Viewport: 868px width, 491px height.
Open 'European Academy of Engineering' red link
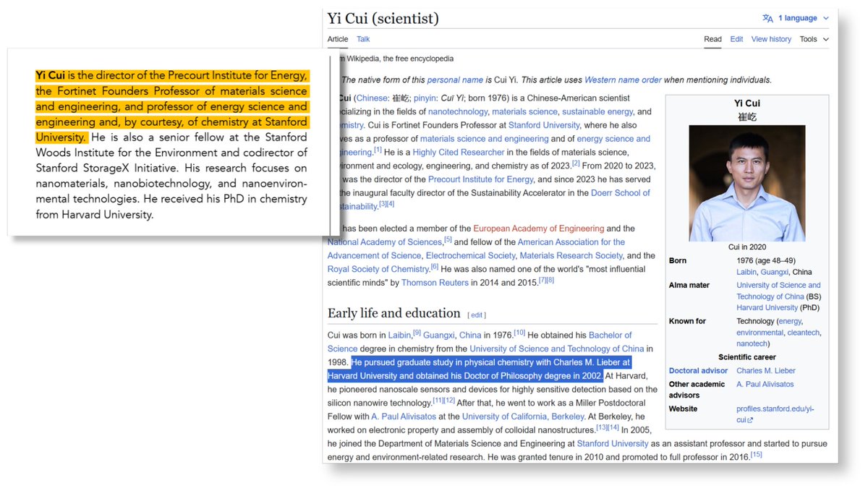pos(538,229)
